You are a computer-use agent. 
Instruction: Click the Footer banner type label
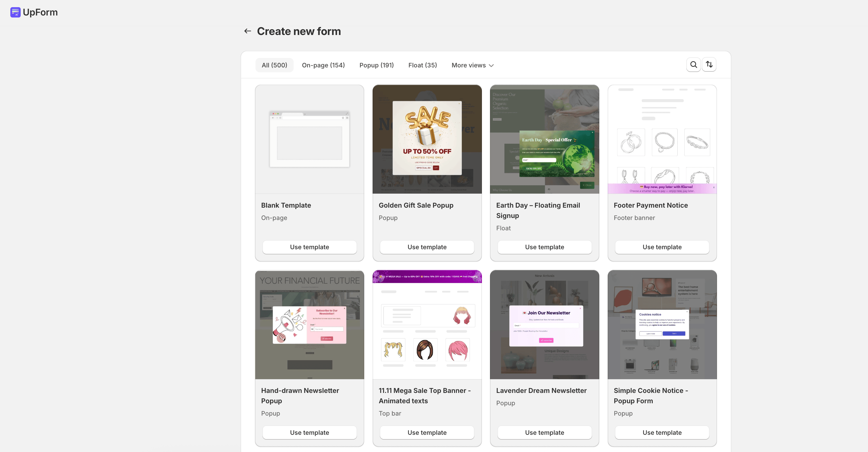coord(634,218)
